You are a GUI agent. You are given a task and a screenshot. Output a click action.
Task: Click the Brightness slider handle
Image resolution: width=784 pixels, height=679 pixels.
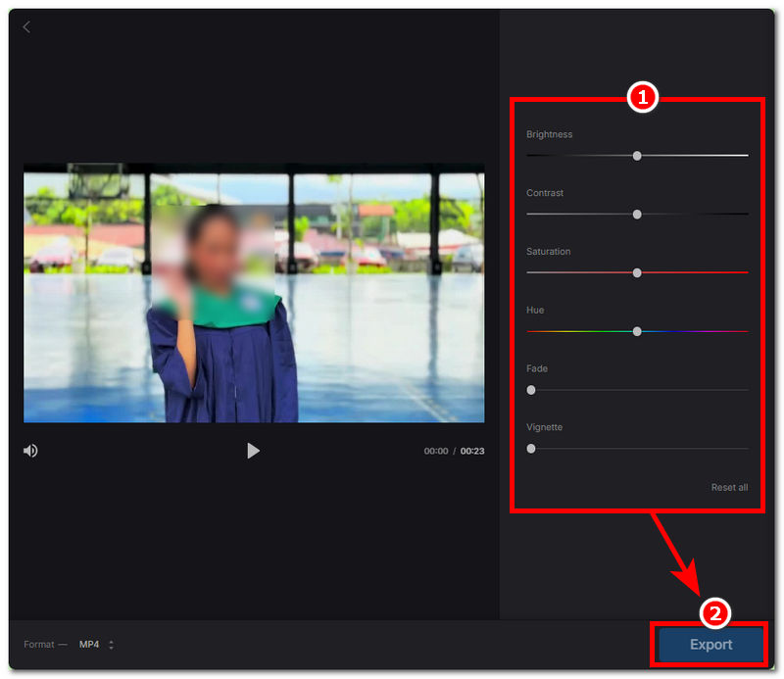click(637, 156)
